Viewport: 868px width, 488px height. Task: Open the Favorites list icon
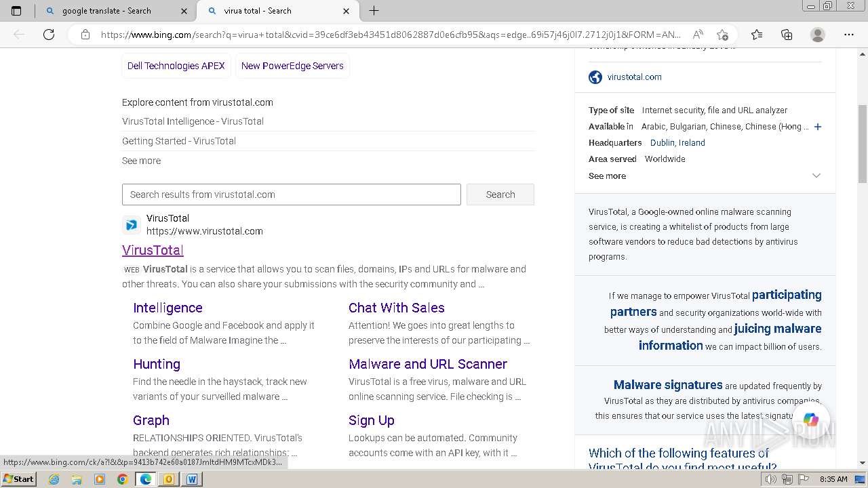coord(757,35)
